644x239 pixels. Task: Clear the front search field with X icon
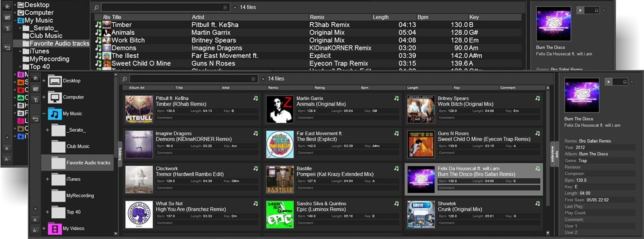click(253, 79)
